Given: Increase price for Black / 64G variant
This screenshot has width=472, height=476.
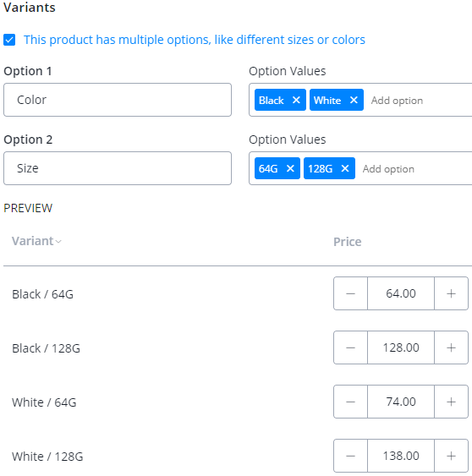Looking at the screenshot, I should pyautogui.click(x=451, y=293).
